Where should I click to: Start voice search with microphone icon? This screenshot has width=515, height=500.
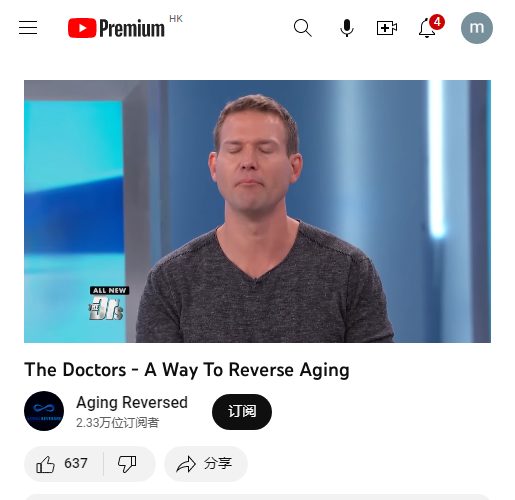pyautogui.click(x=347, y=28)
